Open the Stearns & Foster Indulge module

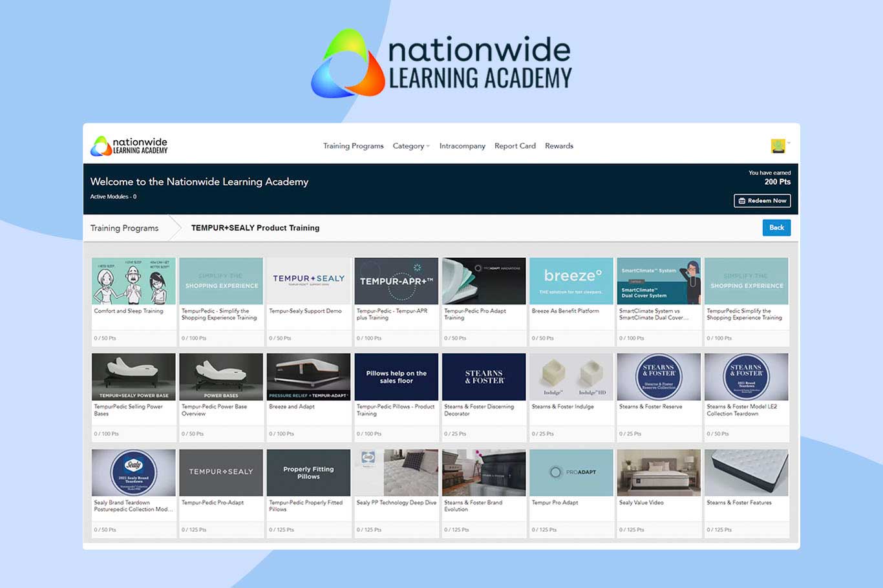pyautogui.click(x=571, y=377)
